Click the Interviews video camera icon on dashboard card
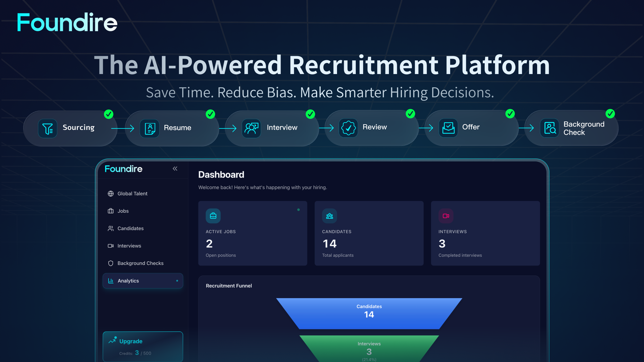644x362 pixels. tap(446, 216)
